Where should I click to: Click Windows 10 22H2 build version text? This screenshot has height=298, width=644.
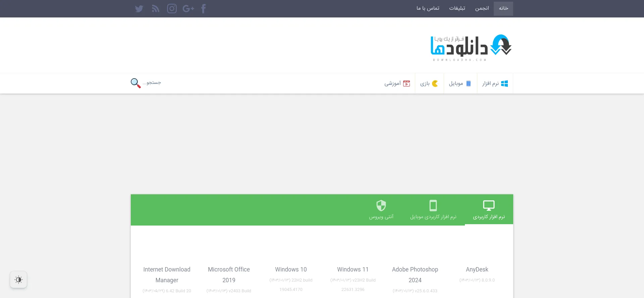point(291,285)
